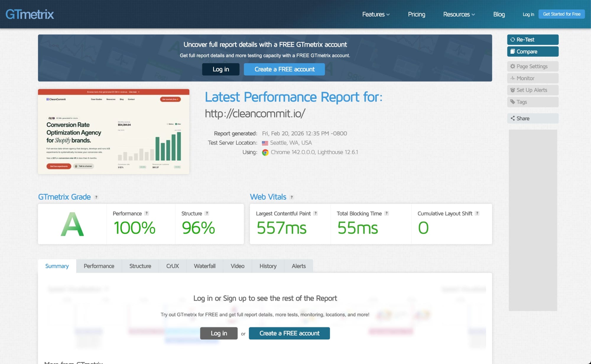Click the cleancommit.io page screenshot thumbnail
591x364 pixels.
click(113, 131)
